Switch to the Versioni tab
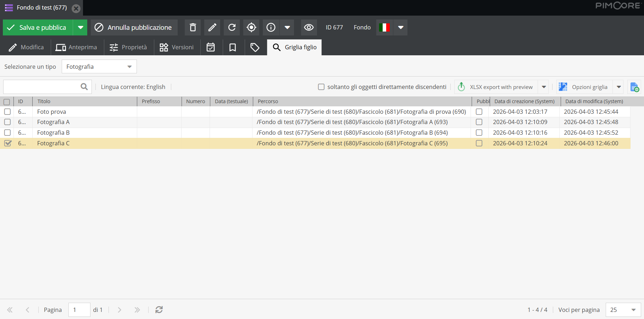The height and width of the screenshot is (319, 644). point(177,47)
